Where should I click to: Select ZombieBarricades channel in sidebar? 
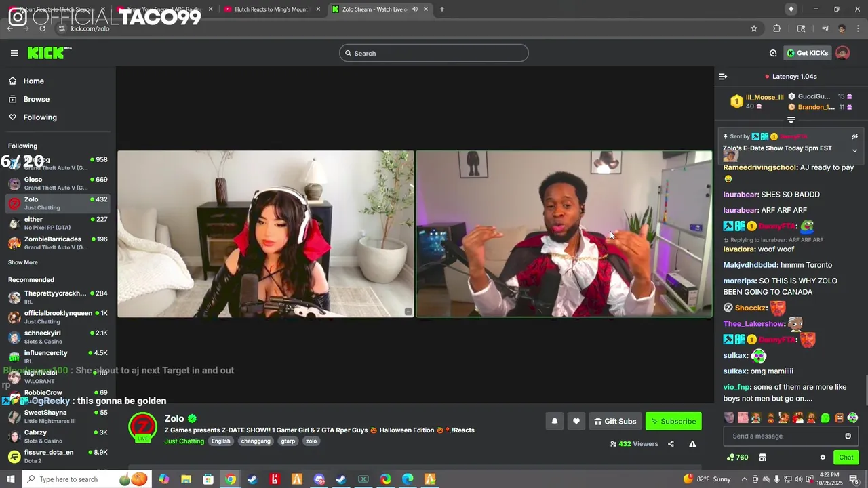(58, 243)
